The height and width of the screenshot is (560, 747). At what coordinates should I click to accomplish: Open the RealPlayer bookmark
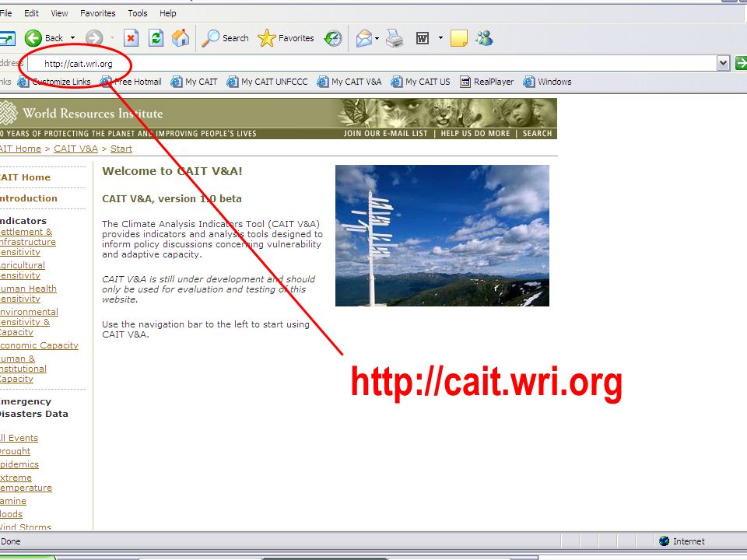coord(486,82)
